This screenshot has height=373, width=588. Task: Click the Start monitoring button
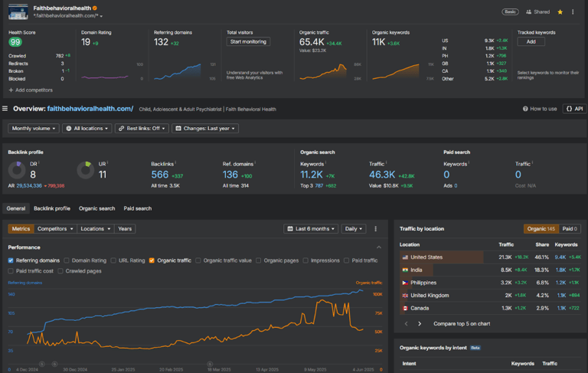(x=249, y=41)
